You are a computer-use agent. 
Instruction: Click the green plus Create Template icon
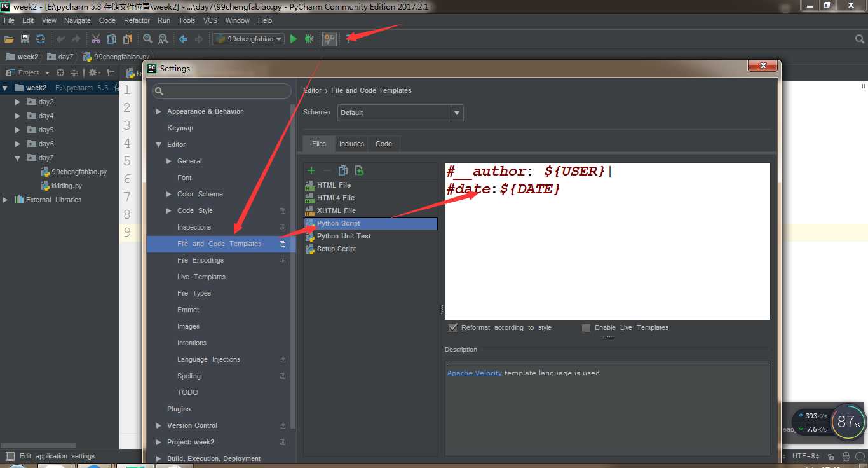(x=311, y=170)
